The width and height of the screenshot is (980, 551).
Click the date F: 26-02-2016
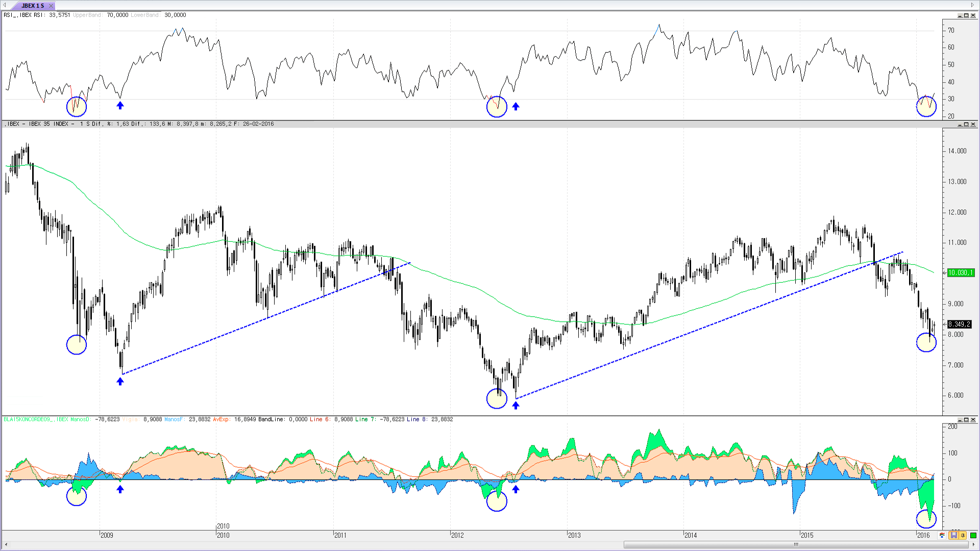254,124
